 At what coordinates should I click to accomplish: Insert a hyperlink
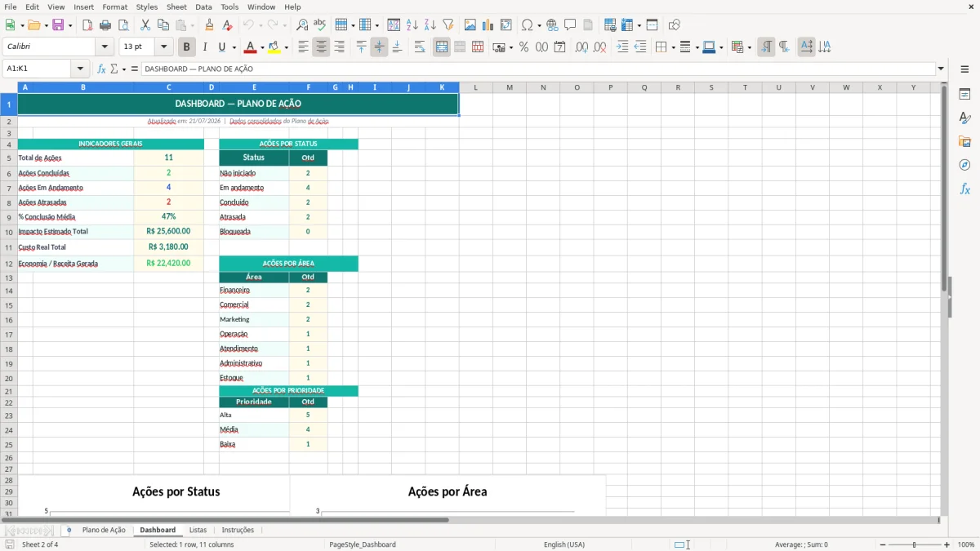pos(552,25)
